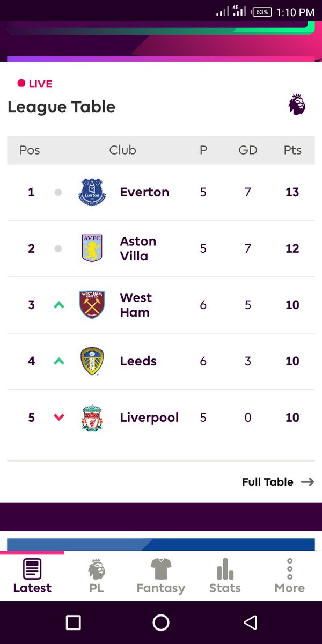Viewport: 322px width, 644px height.
Task: Open the Stats tab
Action: pos(225,576)
